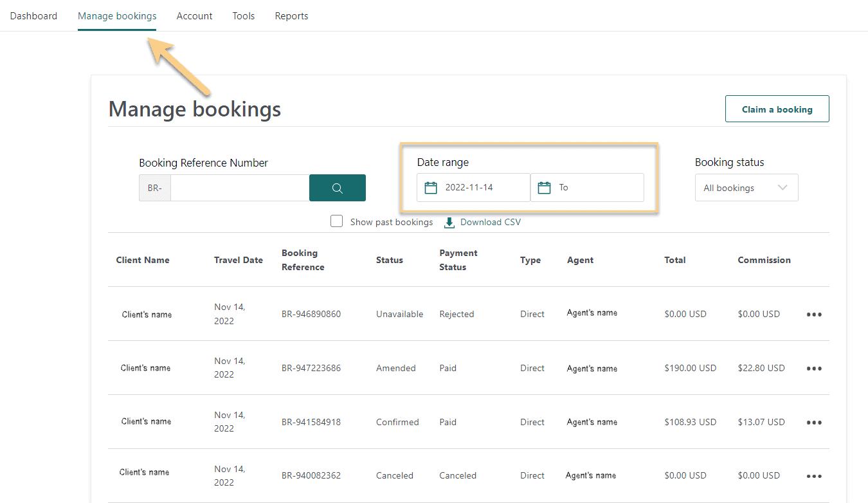Open the Booking status dropdown
868x503 pixels.
(746, 187)
